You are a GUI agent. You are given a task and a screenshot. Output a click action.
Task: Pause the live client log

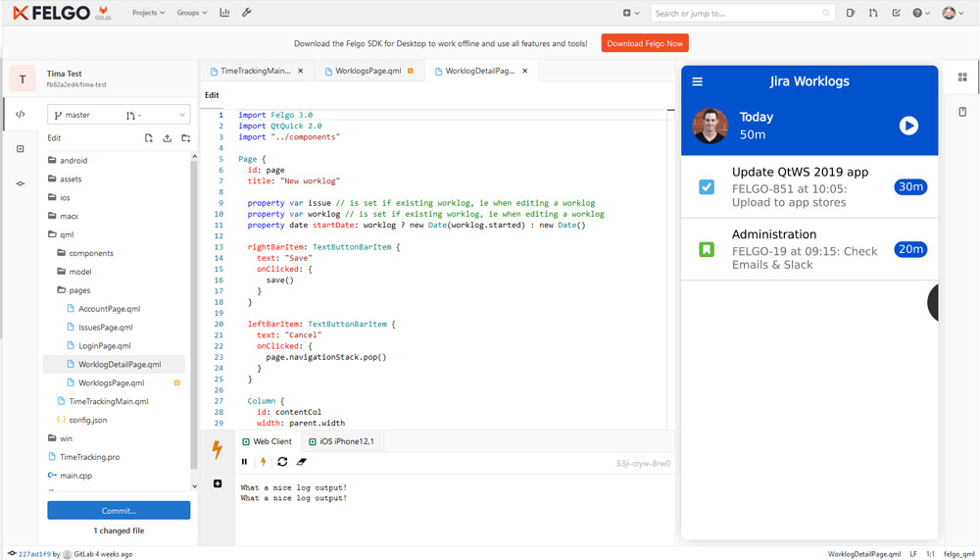point(244,462)
